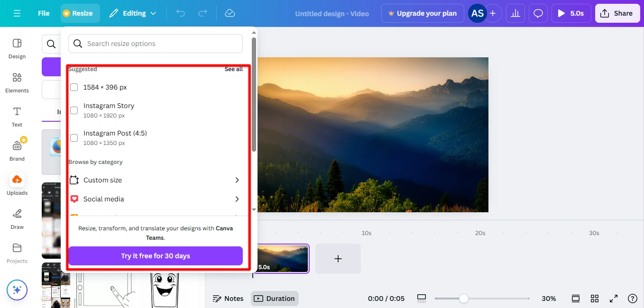Click the 20s timeline marker
This screenshot has width=644, height=308.
480,233
